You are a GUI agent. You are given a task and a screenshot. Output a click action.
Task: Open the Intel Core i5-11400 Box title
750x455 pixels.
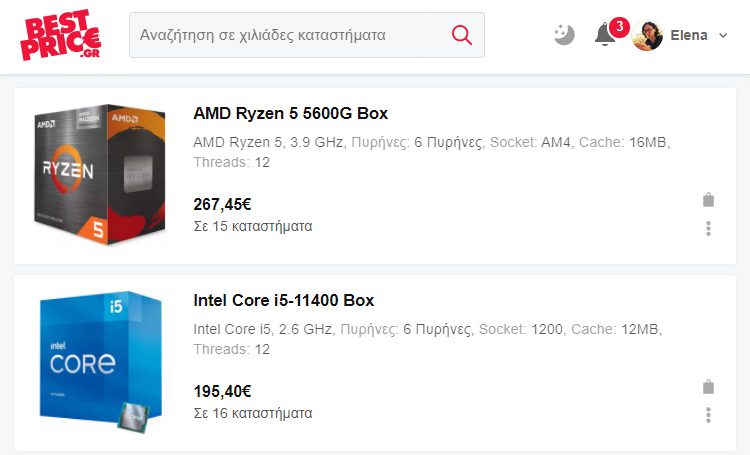284,300
